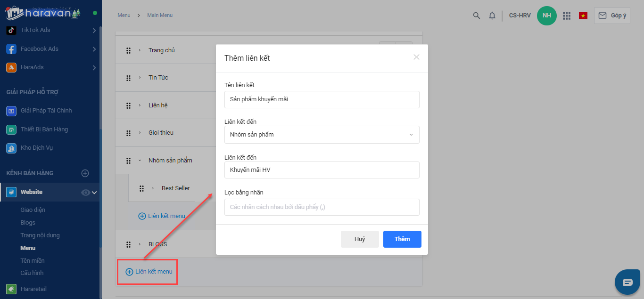Image resolution: width=644 pixels, height=299 pixels.
Task: Click Thiết Bị Bán Hàng icon
Action: 11,129
